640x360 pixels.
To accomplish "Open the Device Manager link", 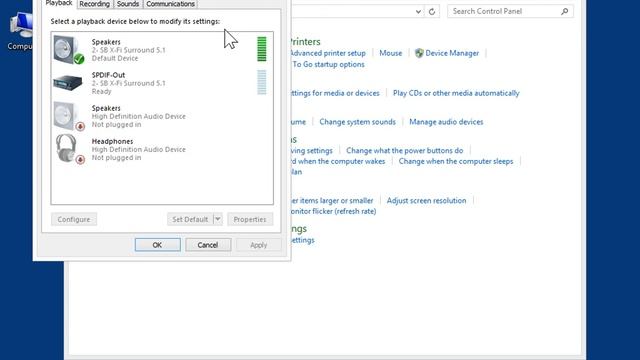I will point(452,53).
